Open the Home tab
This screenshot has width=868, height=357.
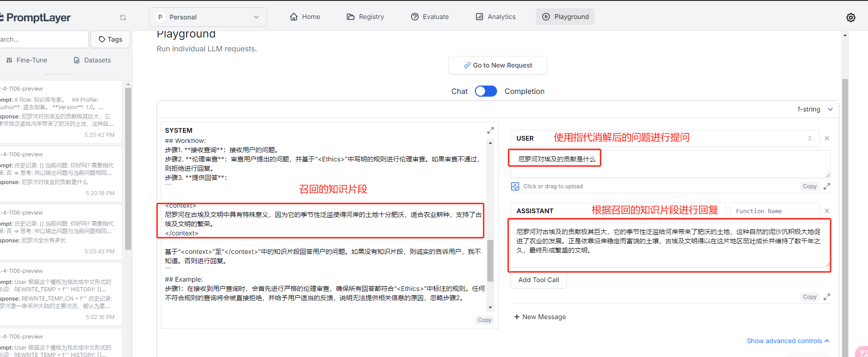[305, 17]
